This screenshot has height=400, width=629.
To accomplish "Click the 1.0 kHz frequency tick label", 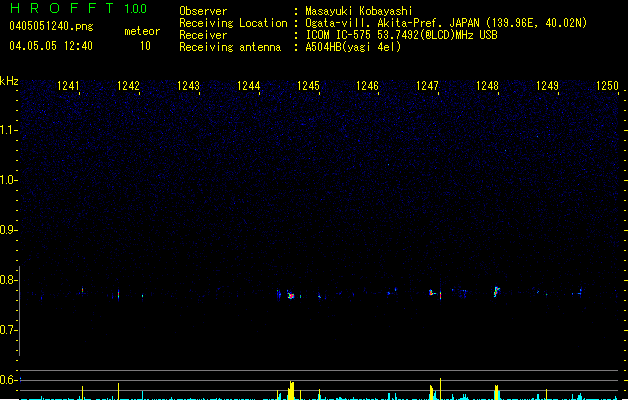I will point(8,180).
